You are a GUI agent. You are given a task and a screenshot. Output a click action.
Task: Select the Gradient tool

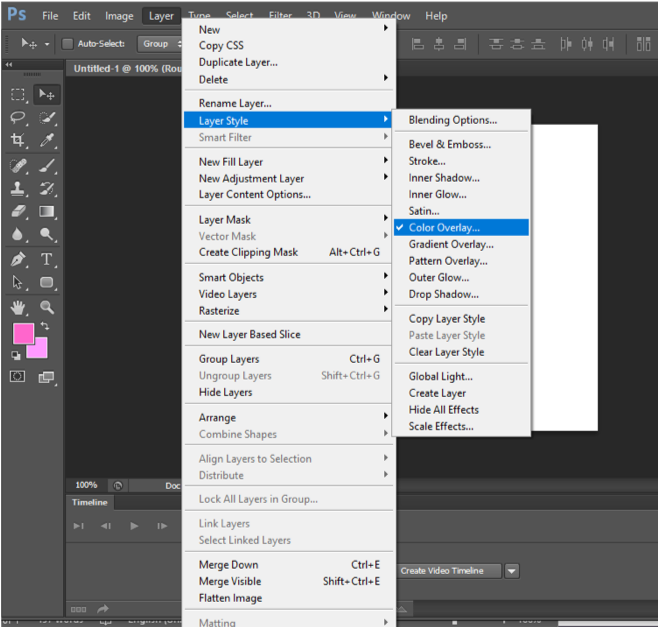point(47,211)
